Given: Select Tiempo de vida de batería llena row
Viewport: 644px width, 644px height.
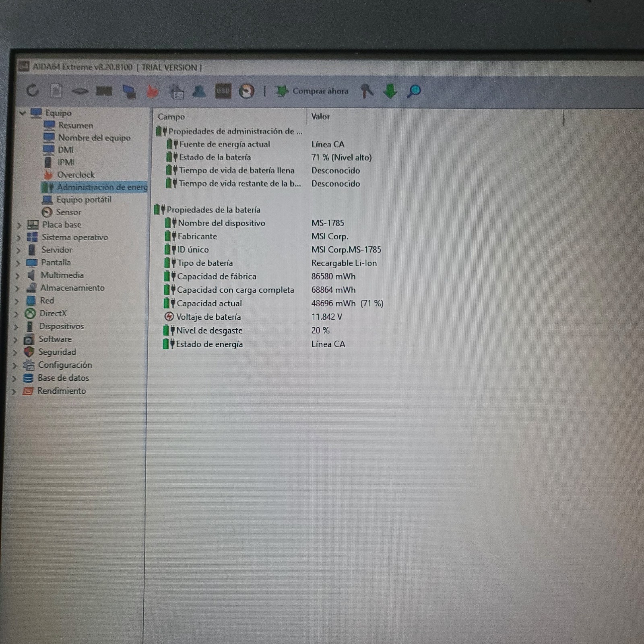Looking at the screenshot, I should (263, 170).
